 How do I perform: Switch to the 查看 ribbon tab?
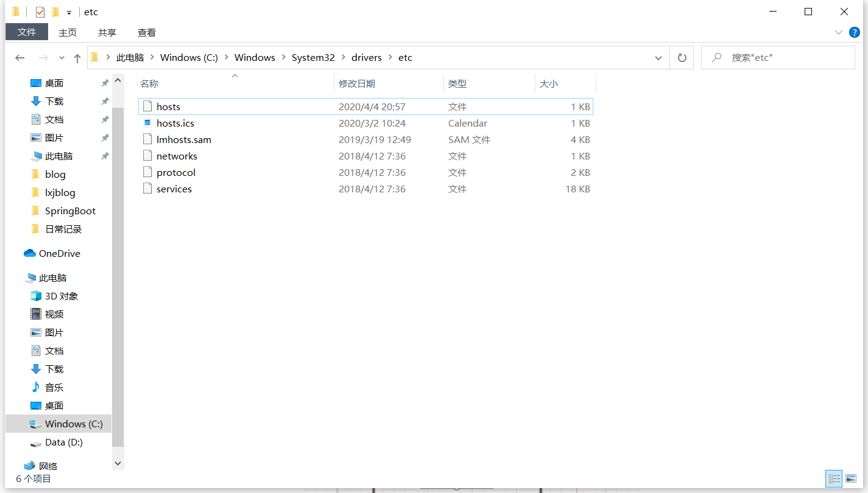146,32
